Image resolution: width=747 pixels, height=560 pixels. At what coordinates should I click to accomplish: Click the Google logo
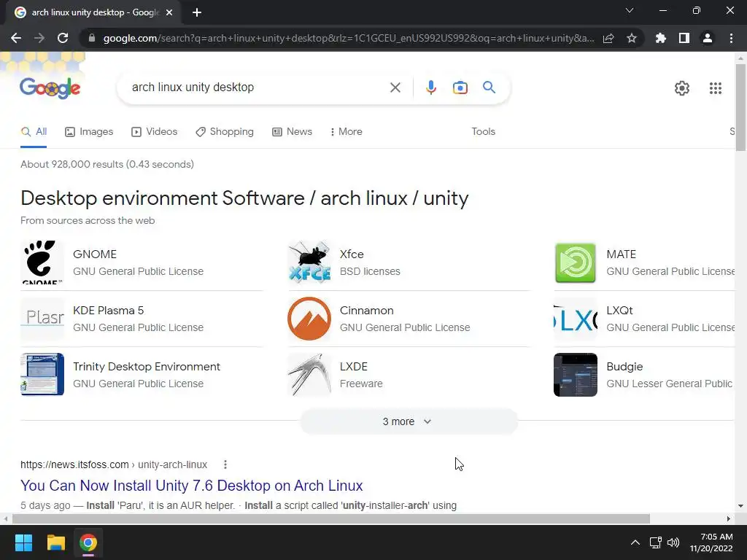pyautogui.click(x=50, y=88)
